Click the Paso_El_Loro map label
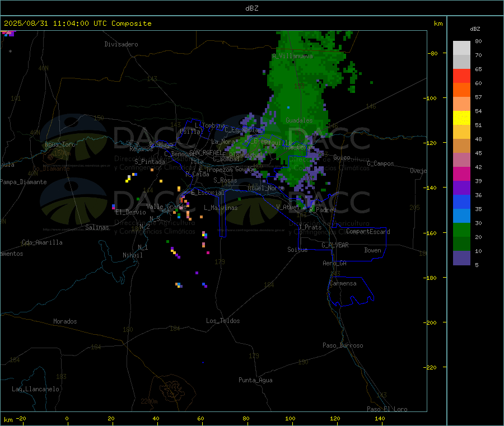The height and width of the screenshot is (426, 504). click(x=387, y=409)
